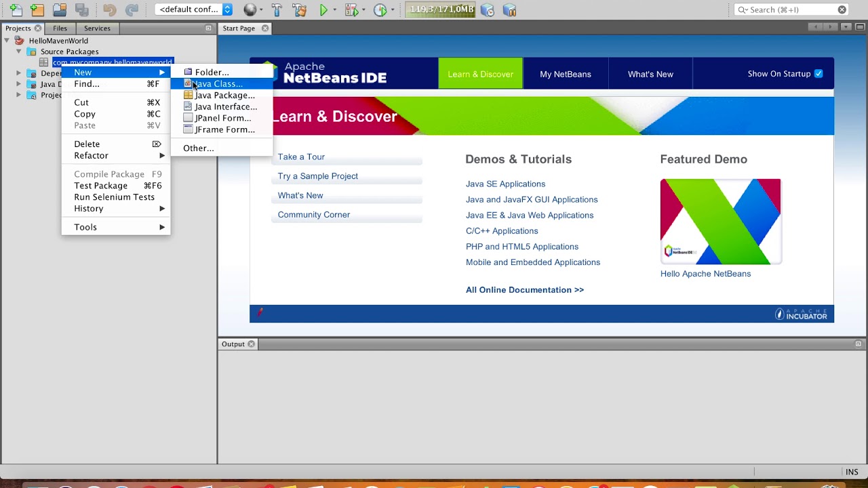
Task: Open the Tools submenu in context menu
Action: 116,227
